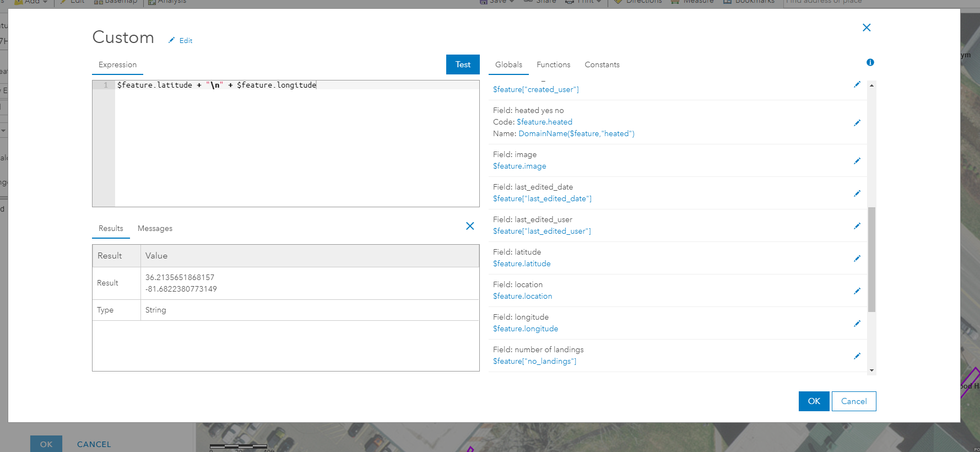Insert the $feature.location global link

pos(522,296)
